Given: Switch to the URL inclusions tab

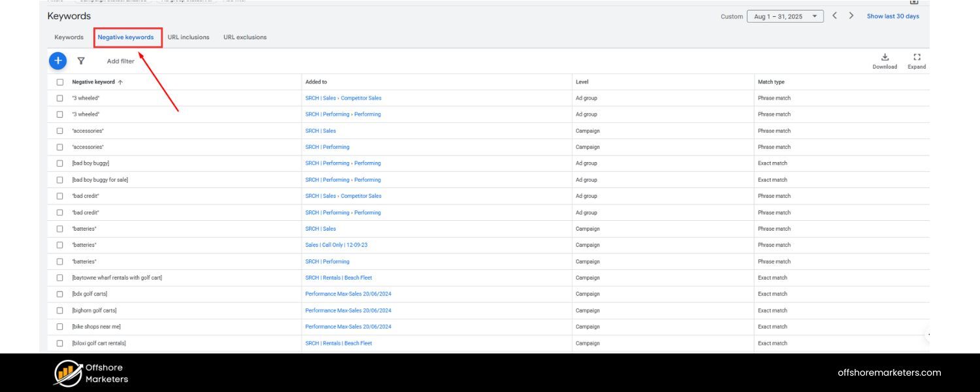Looking at the screenshot, I should click(x=189, y=37).
